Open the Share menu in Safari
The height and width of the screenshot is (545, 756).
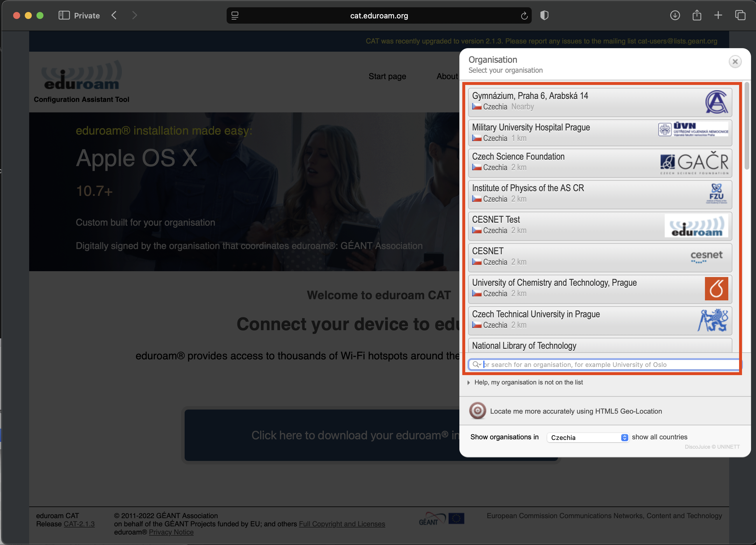[697, 15]
